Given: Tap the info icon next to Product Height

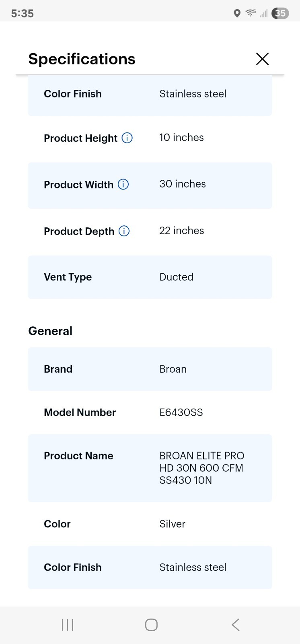Looking at the screenshot, I should coord(127,138).
